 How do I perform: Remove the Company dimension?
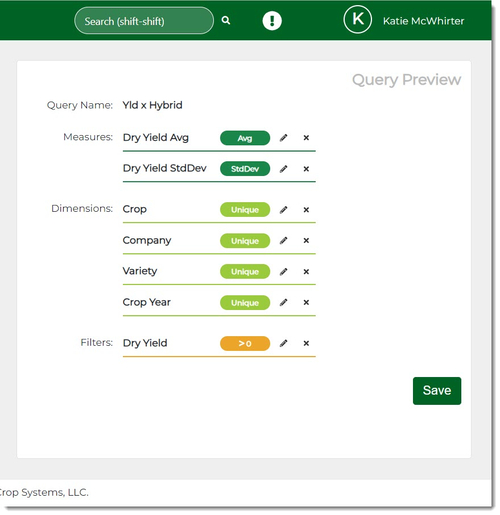coord(306,240)
